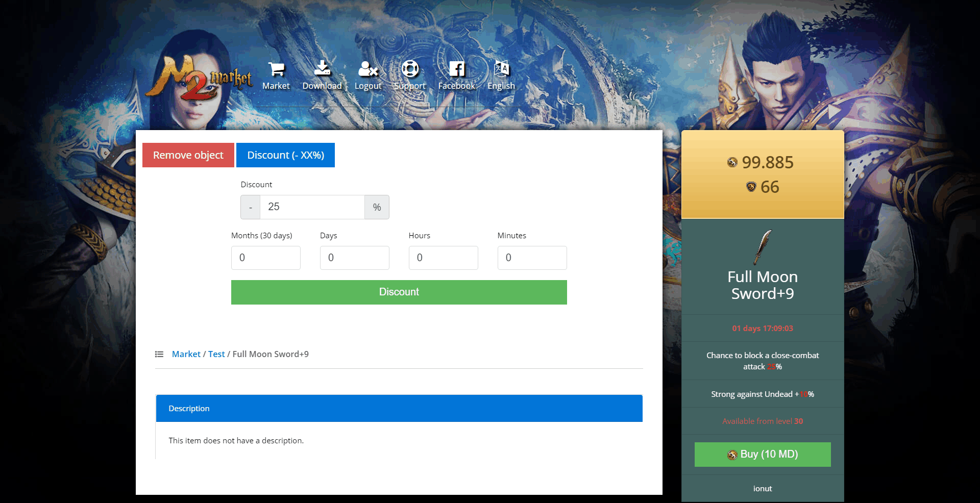Select the Hours input field
This screenshot has width=980, height=503.
coord(443,258)
